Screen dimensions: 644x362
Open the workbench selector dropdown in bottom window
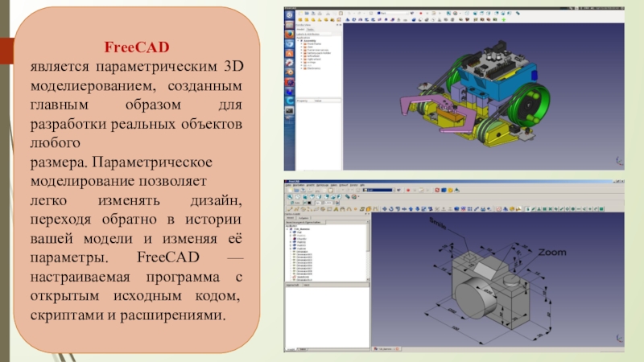pyautogui.click(x=379, y=191)
